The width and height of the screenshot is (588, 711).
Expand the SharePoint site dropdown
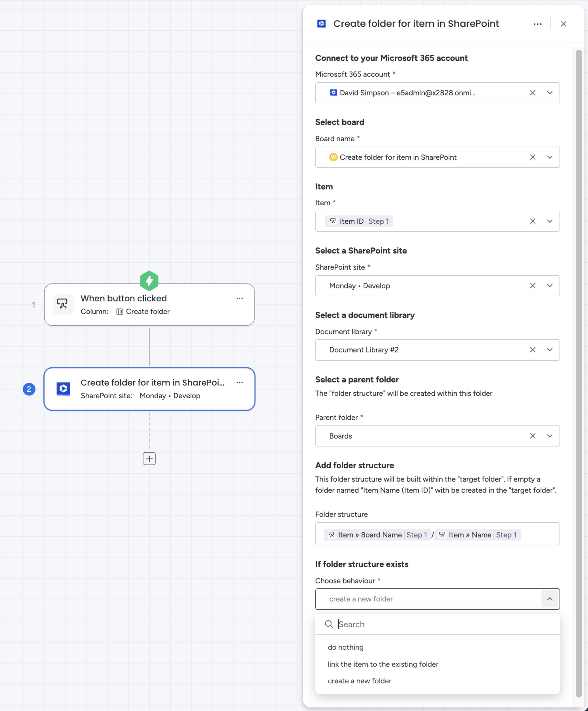point(550,286)
